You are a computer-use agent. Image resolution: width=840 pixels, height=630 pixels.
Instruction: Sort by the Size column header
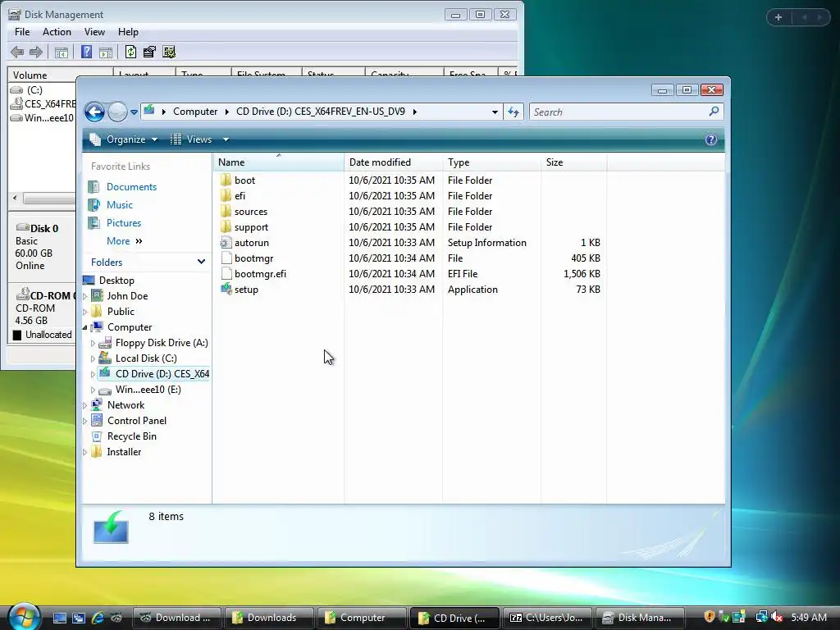[573, 162]
